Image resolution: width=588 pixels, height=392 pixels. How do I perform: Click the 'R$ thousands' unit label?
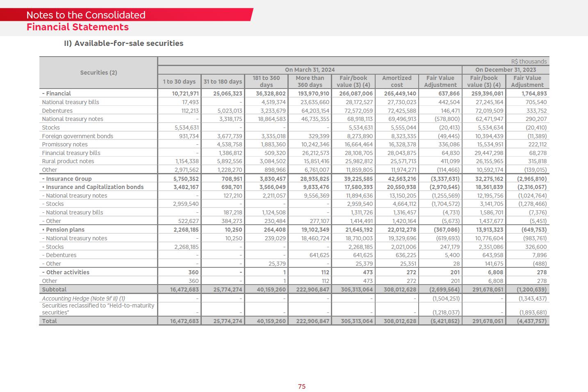529,62
